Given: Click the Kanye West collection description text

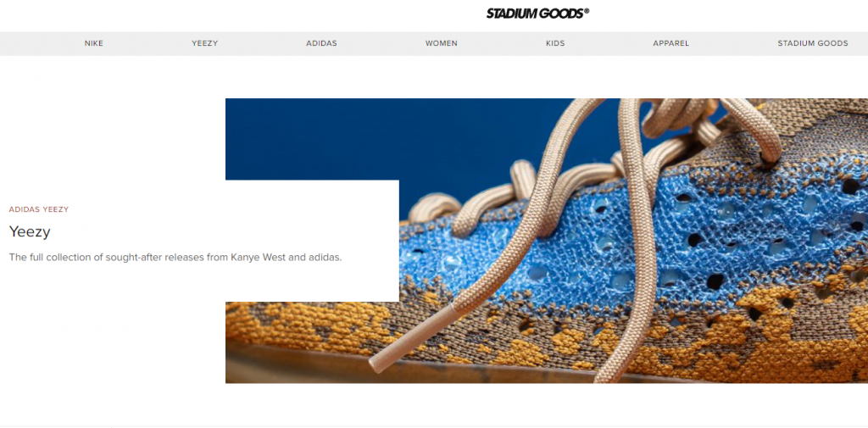Looking at the screenshot, I should 175,258.
